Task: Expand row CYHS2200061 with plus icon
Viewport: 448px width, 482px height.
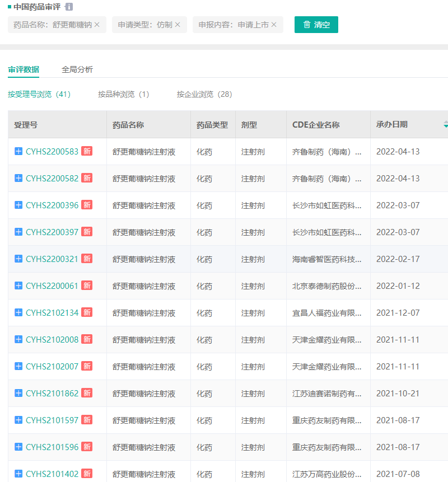Action: tap(18, 286)
